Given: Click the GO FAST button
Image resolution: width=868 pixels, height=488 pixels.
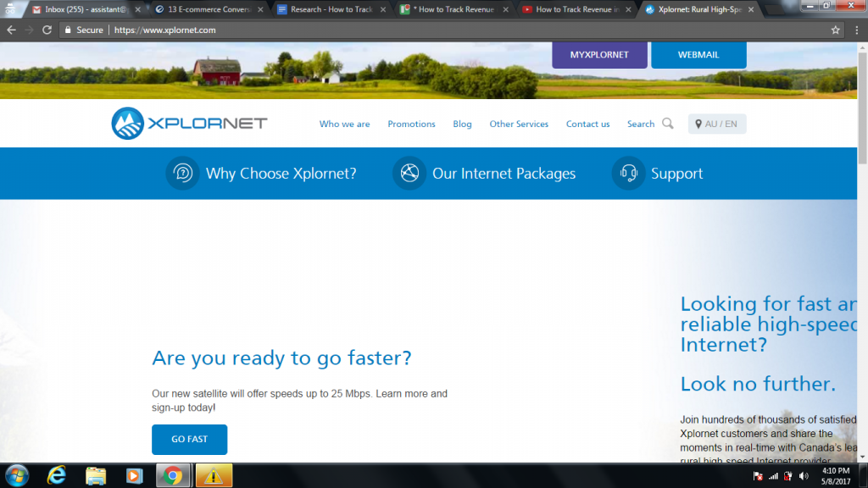Looking at the screenshot, I should click(x=189, y=440).
